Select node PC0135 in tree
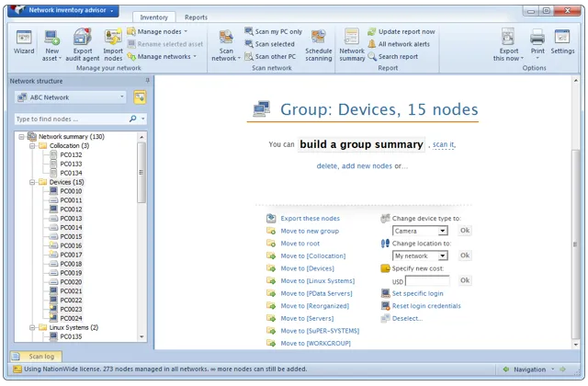This screenshot has height=386, width=588. click(71, 336)
